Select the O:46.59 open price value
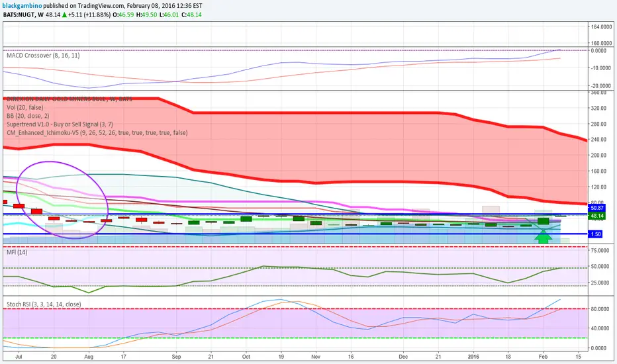Viewport: 617px width, 364px height. pyautogui.click(x=123, y=15)
